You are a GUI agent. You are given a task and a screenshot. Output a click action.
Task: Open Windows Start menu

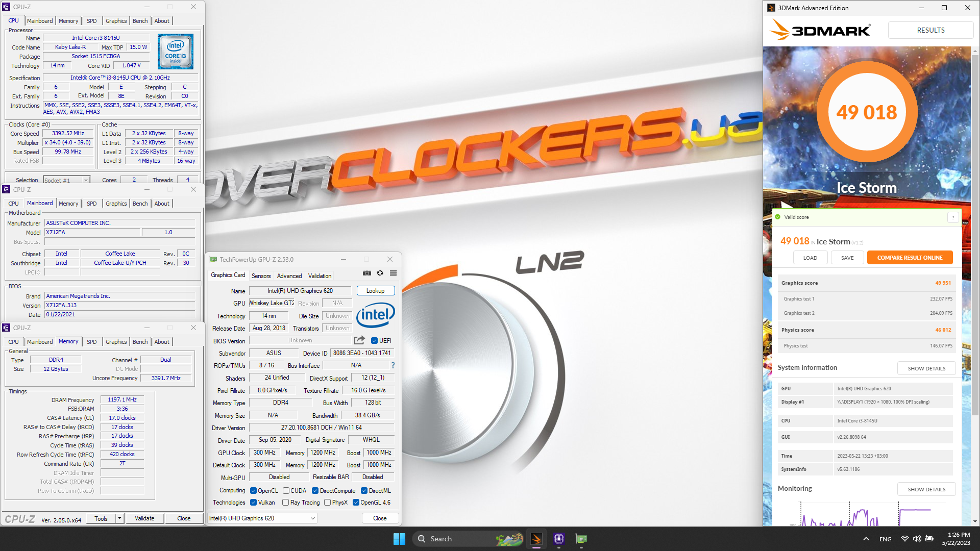click(399, 539)
